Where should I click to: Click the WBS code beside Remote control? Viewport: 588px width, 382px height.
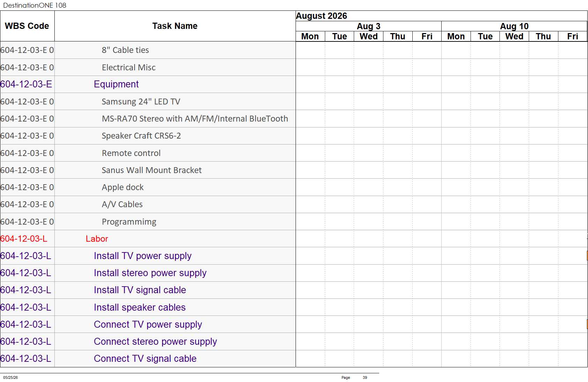click(x=27, y=153)
